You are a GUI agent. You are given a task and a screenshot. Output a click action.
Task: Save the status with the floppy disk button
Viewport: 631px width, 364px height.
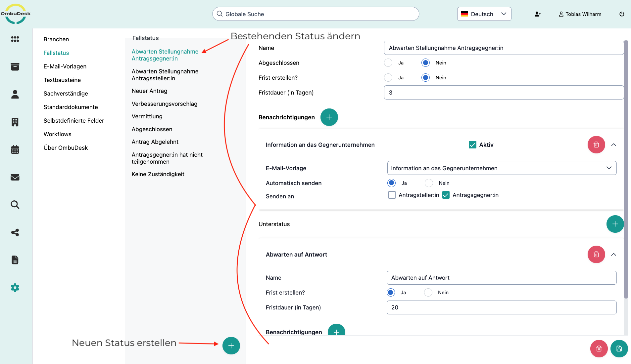point(619,349)
